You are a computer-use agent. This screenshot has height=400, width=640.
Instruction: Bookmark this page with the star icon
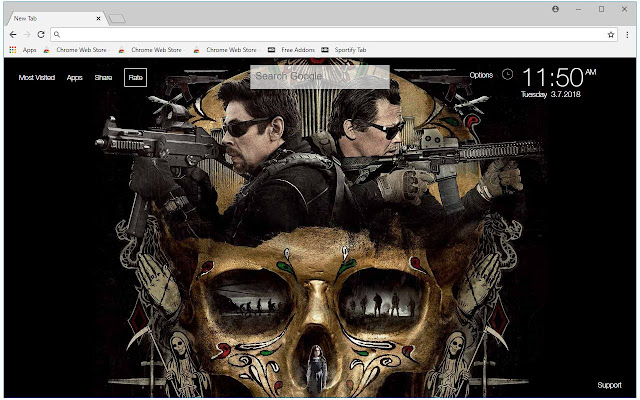coord(611,35)
